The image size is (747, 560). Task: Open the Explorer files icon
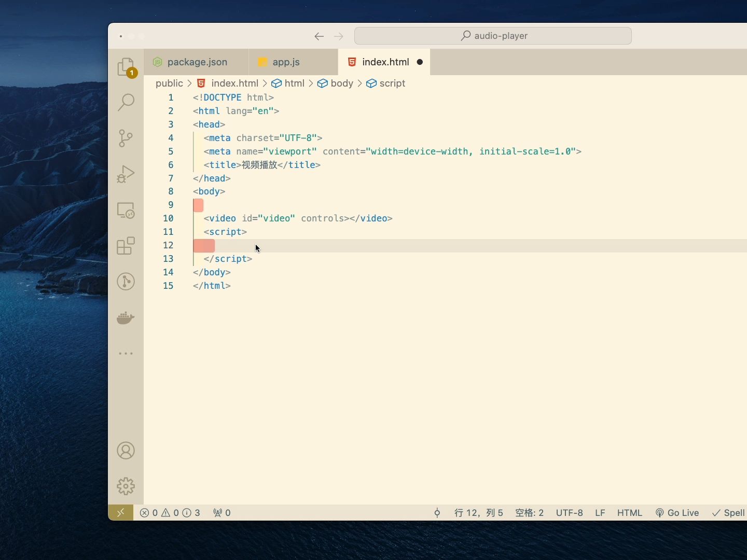coord(126,67)
